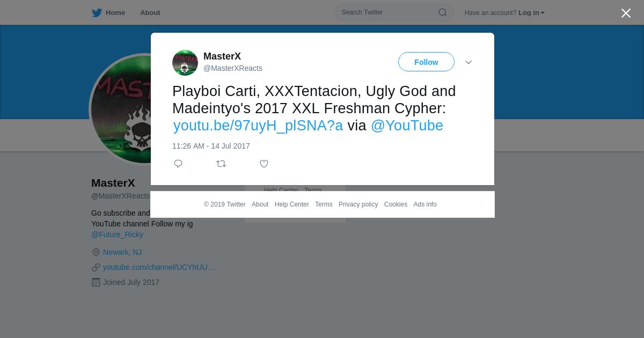Reply to the tweet using the comment icon
This screenshot has height=338, width=644.
click(178, 164)
